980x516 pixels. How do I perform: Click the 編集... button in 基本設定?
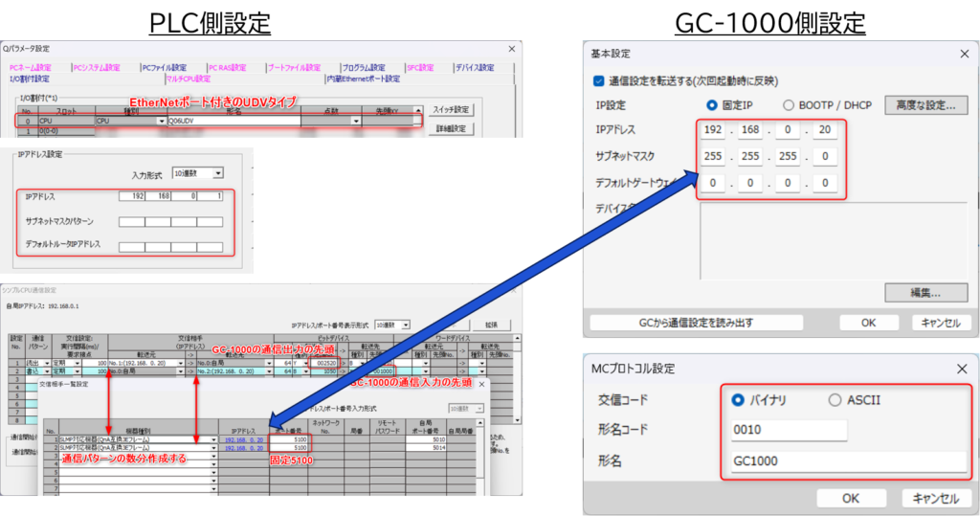pos(925,293)
